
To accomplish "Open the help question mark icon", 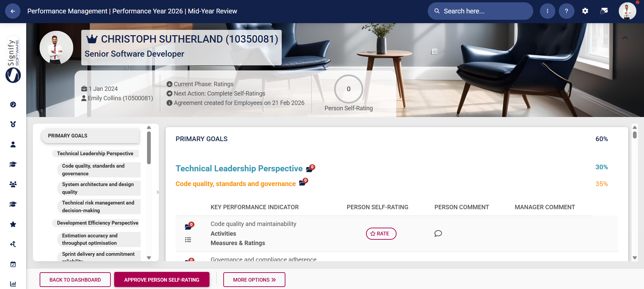I will point(566,11).
